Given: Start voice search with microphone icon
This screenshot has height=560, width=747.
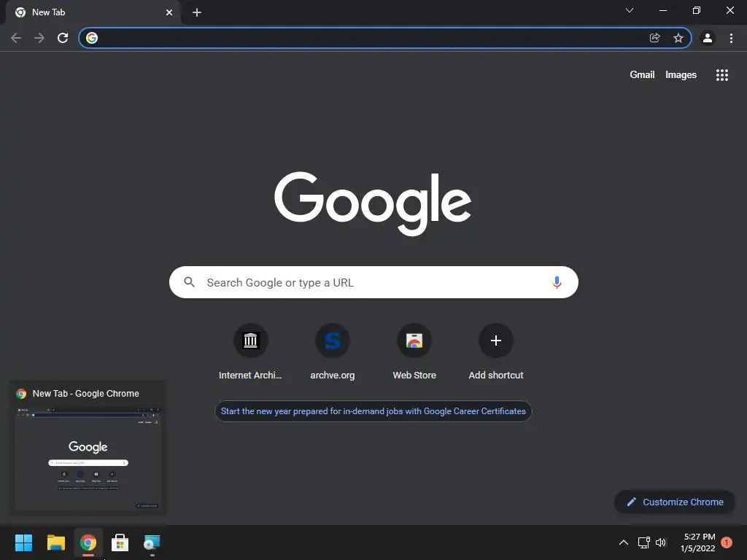Looking at the screenshot, I should pyautogui.click(x=557, y=282).
